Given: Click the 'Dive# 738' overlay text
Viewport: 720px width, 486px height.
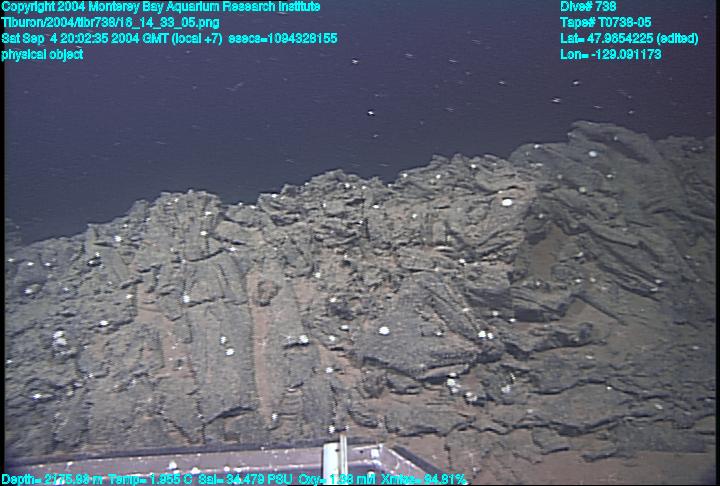Looking at the screenshot, I should tap(588, 7).
